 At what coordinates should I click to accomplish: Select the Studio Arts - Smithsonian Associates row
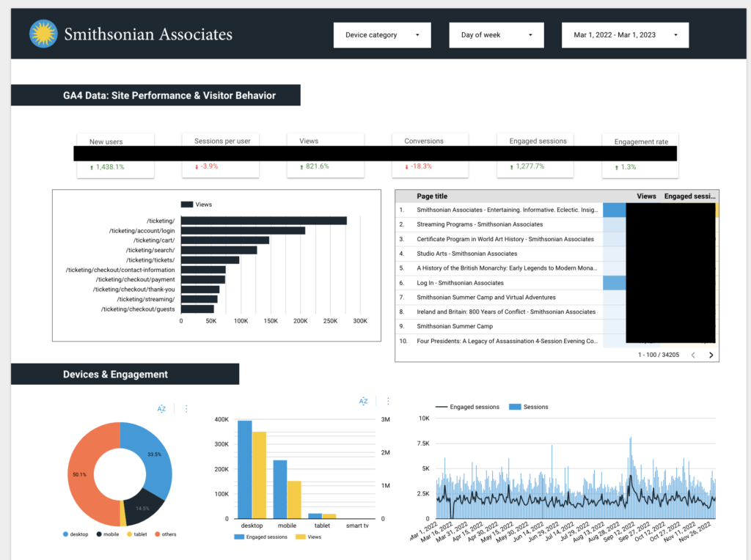point(557,254)
